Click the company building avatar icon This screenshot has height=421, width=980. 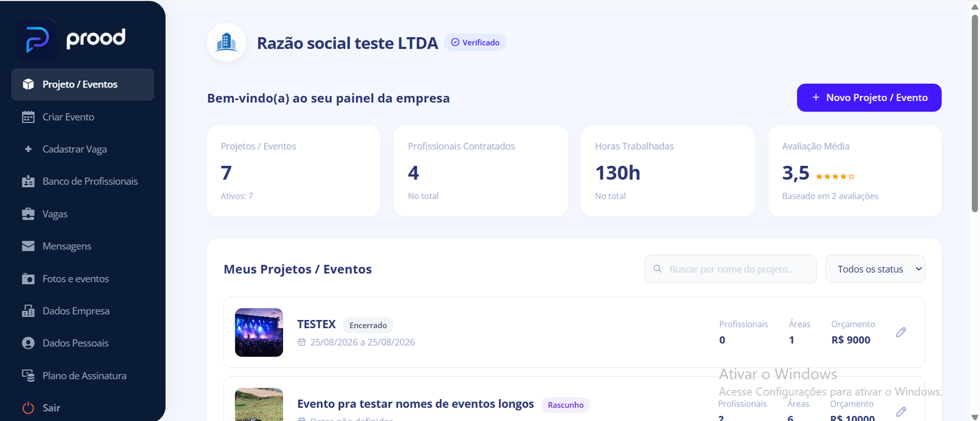(x=227, y=42)
